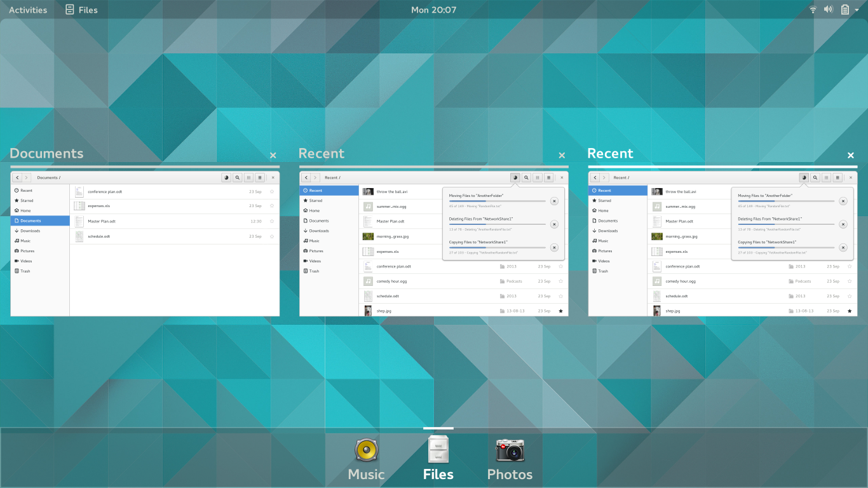
Task: Click the battery status icon
Action: tap(845, 10)
